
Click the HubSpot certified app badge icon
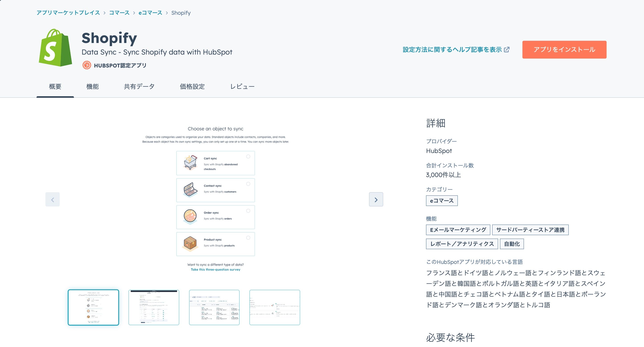tap(87, 65)
